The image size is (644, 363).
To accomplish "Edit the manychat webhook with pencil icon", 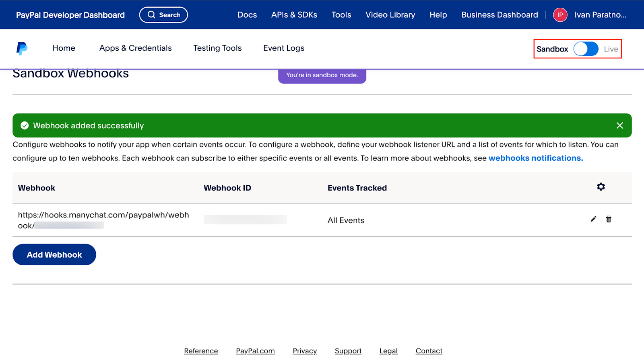I will pos(593,219).
